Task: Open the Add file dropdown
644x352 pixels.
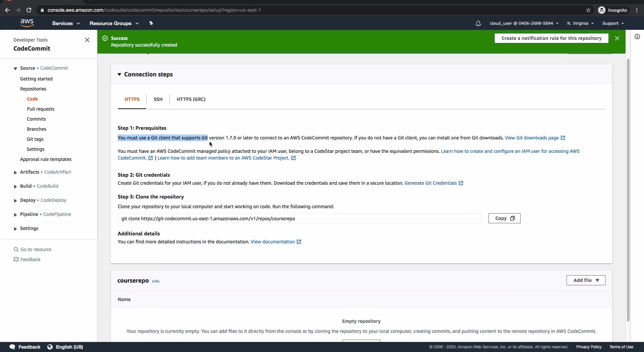Action: 586,280
